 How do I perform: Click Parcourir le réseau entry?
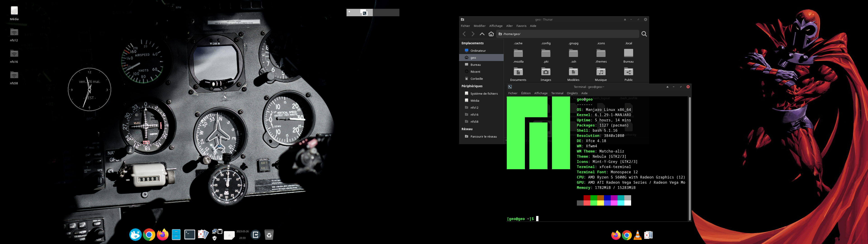[483, 136]
